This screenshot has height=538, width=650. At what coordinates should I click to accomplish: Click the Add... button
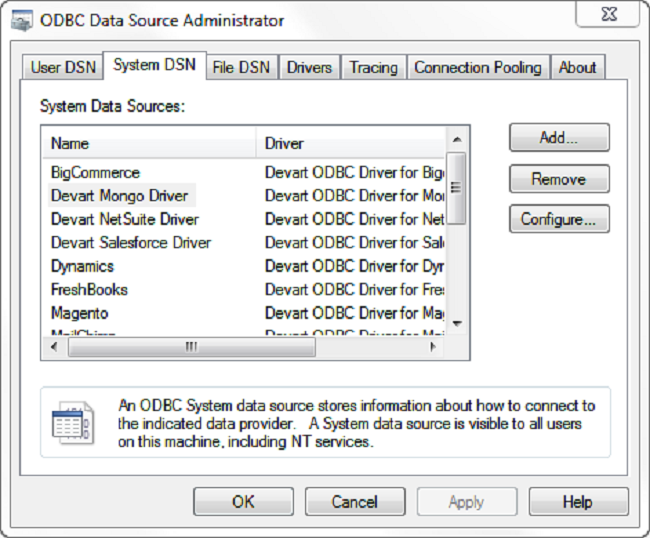[559, 138]
